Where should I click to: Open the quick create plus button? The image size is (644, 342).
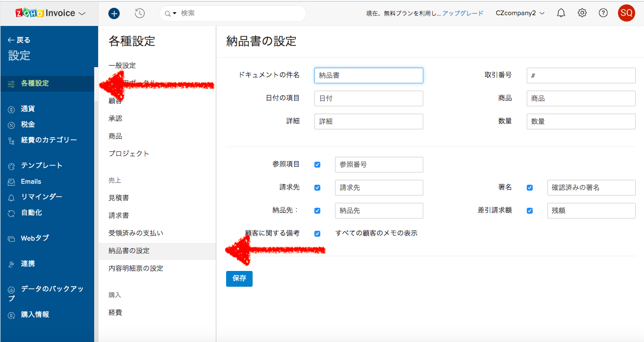click(114, 14)
